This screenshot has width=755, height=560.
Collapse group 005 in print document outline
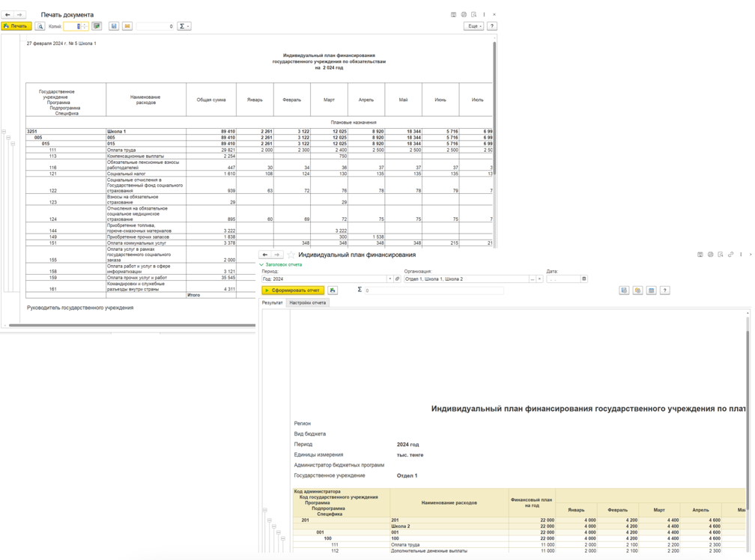point(8,138)
